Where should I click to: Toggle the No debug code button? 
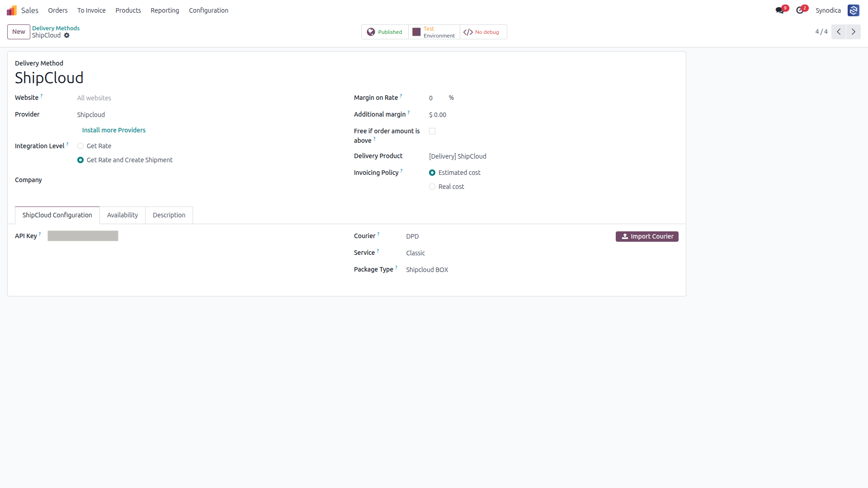click(483, 32)
